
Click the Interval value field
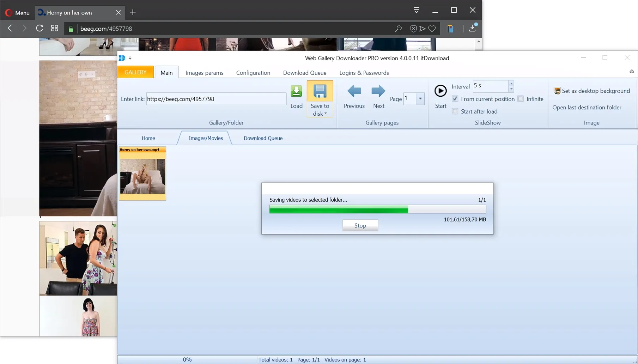tap(491, 86)
